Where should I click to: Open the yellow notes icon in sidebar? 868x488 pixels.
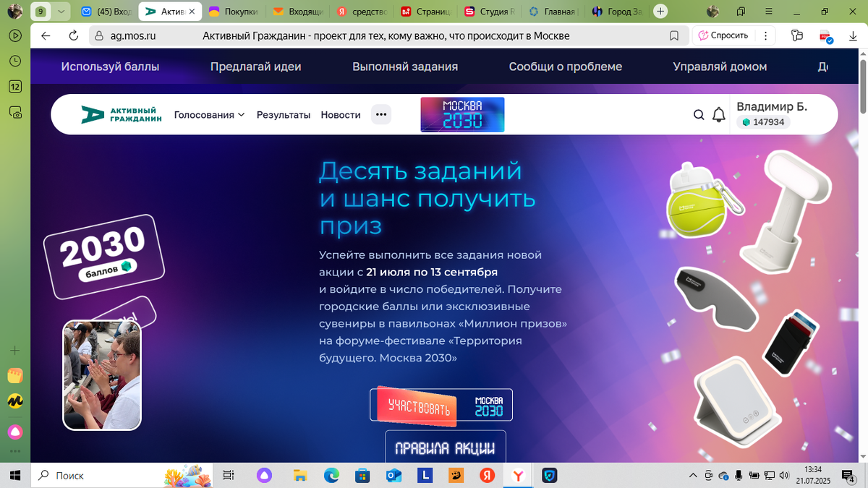coord(15,376)
